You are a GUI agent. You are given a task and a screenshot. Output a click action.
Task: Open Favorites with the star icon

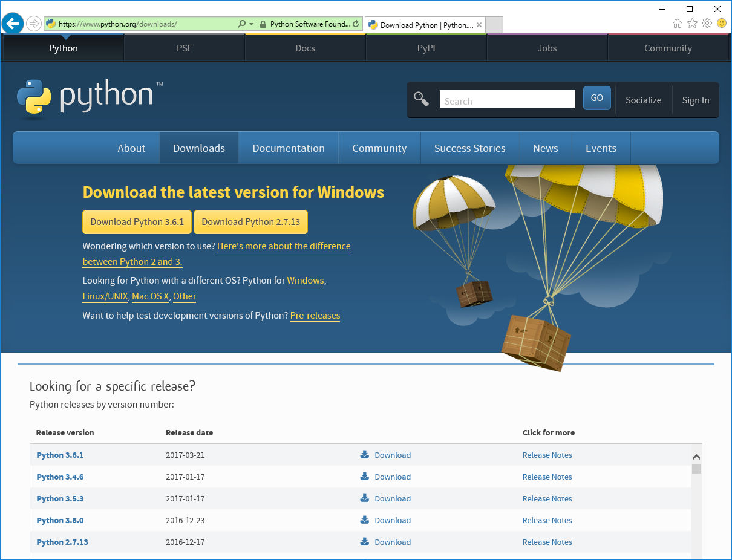pyautogui.click(x=692, y=24)
